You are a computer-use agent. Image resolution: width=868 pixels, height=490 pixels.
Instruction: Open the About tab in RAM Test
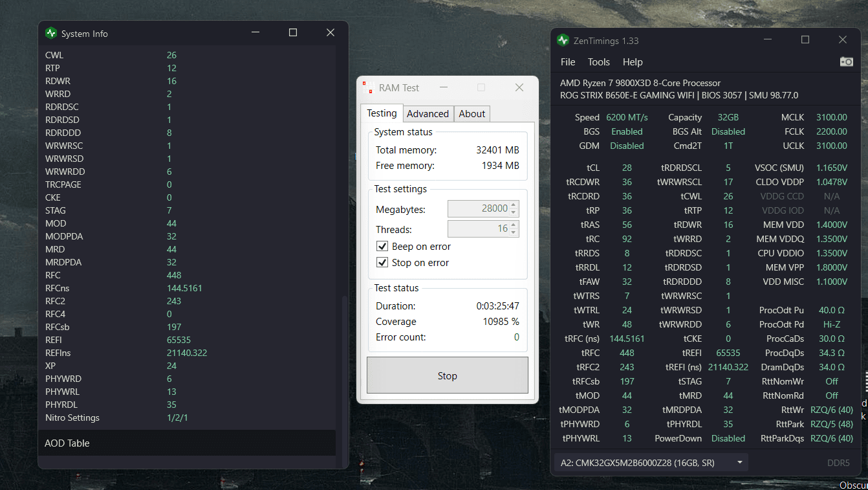click(x=472, y=114)
